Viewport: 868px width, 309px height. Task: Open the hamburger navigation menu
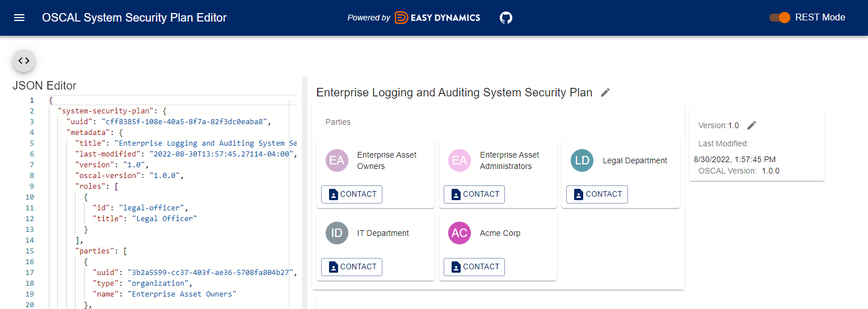tap(19, 18)
